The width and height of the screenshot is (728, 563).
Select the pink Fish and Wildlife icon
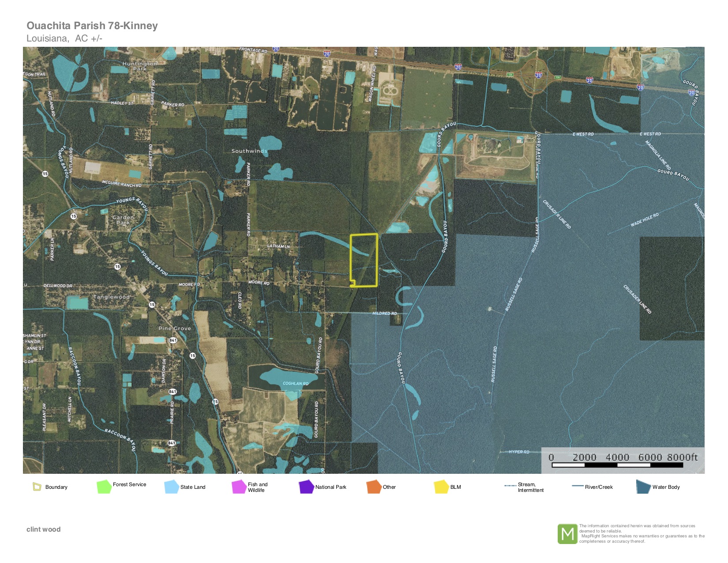pyautogui.click(x=239, y=487)
